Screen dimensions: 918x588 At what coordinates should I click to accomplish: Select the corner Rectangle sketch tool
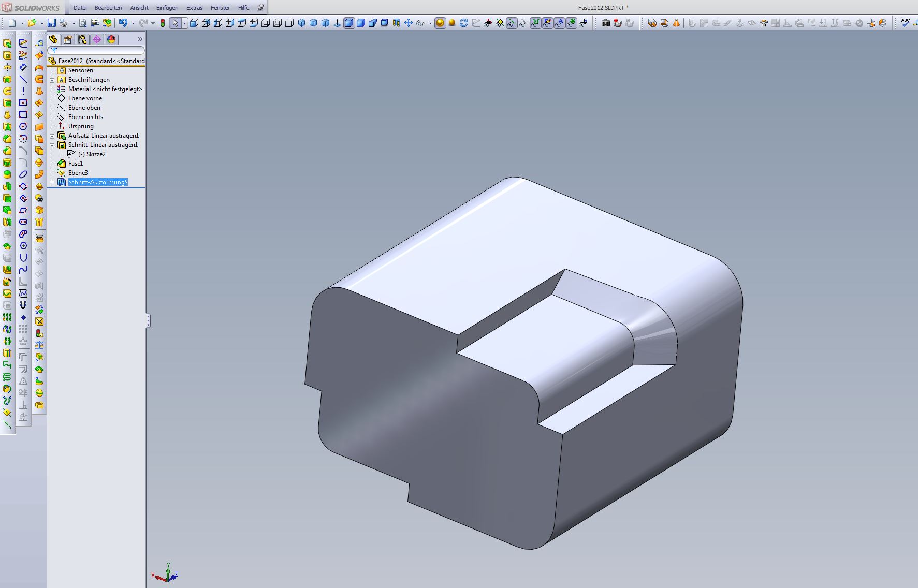click(23, 115)
